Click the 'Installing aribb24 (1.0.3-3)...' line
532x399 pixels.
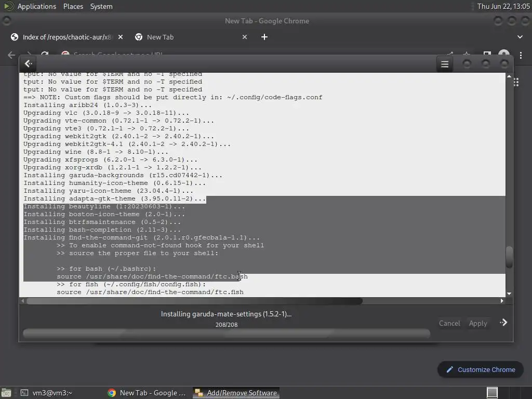(x=87, y=105)
